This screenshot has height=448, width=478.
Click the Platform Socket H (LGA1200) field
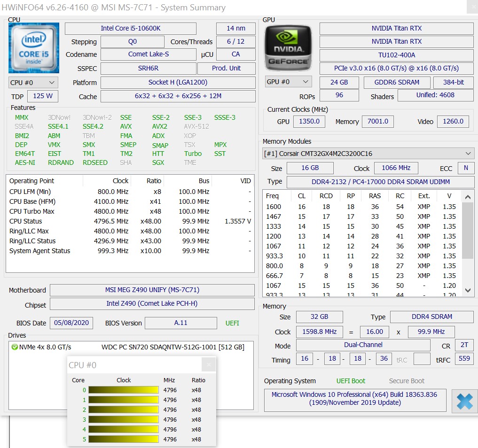coord(178,82)
